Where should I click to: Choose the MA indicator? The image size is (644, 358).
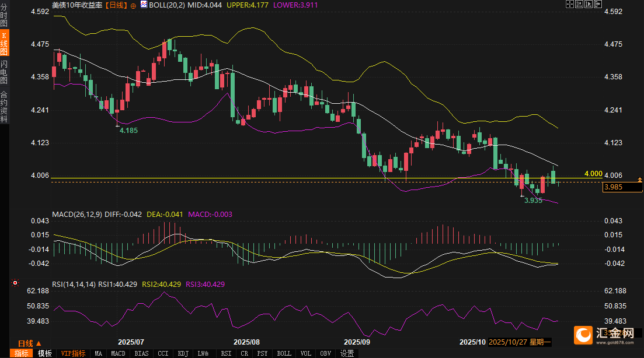point(98,353)
